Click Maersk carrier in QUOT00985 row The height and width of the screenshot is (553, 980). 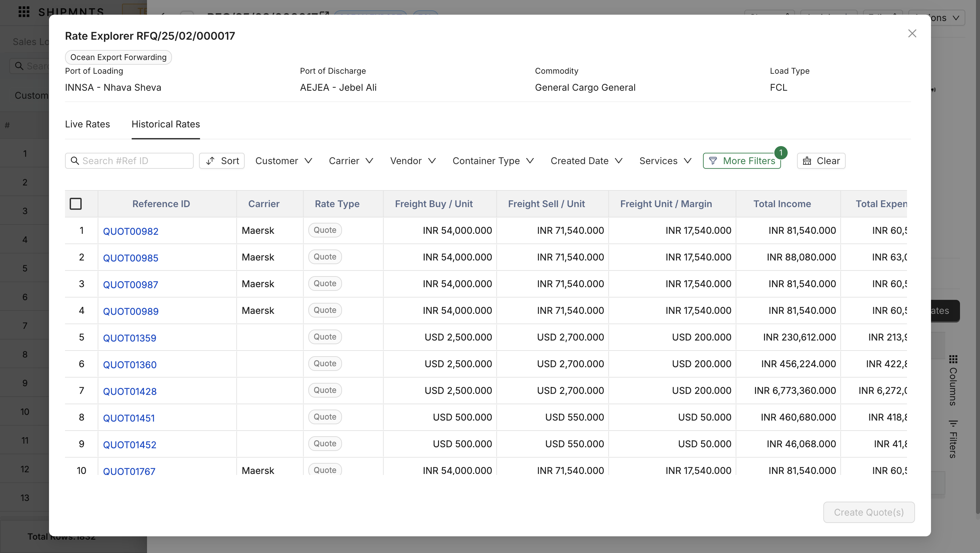tap(258, 257)
